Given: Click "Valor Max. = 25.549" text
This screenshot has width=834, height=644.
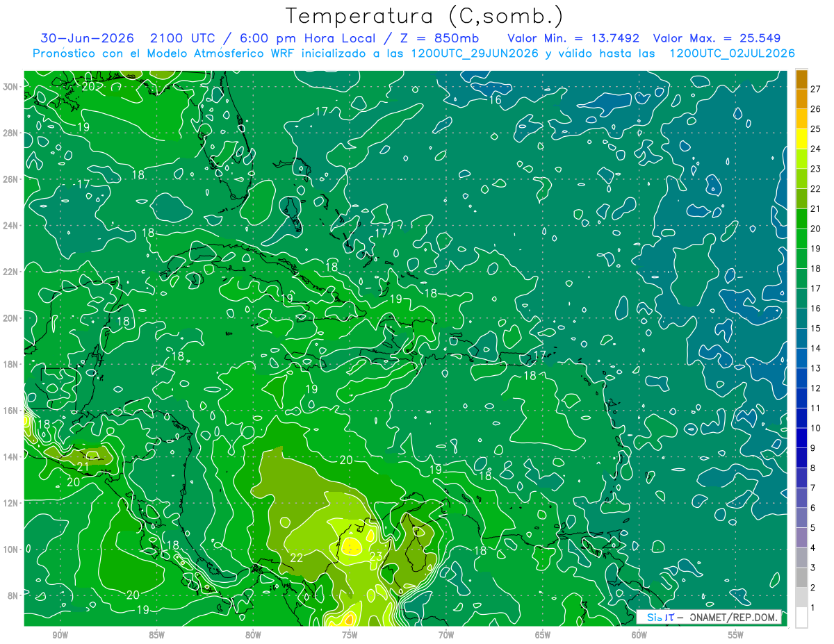Looking at the screenshot, I should (717, 38).
